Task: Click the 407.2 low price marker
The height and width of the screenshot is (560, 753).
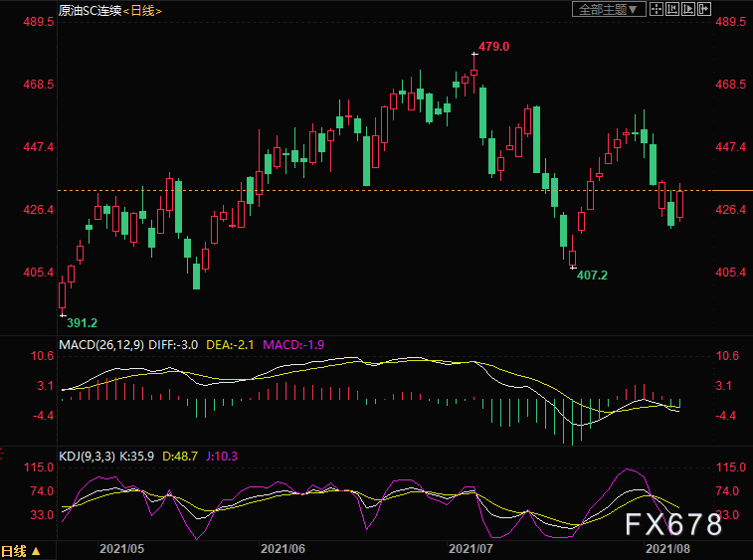Action: click(x=592, y=275)
